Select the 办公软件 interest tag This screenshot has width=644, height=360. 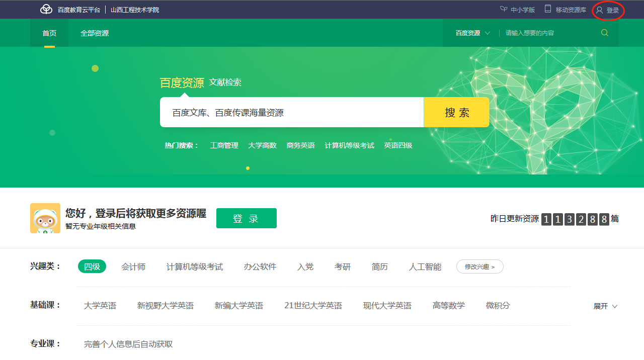[x=260, y=267]
